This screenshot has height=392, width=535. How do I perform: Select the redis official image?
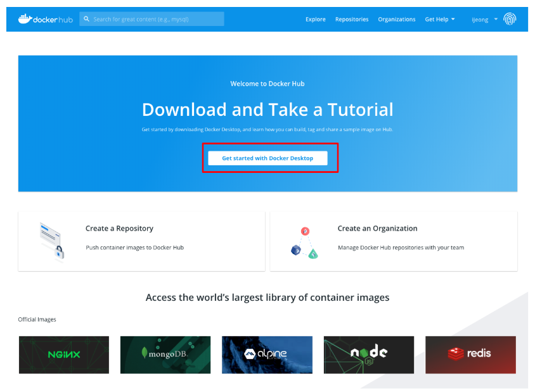point(470,355)
